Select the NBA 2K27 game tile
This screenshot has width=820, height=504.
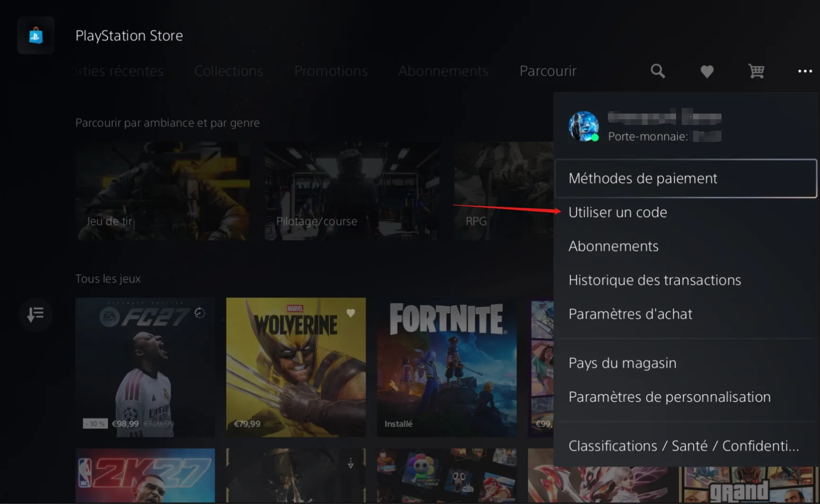point(145,475)
